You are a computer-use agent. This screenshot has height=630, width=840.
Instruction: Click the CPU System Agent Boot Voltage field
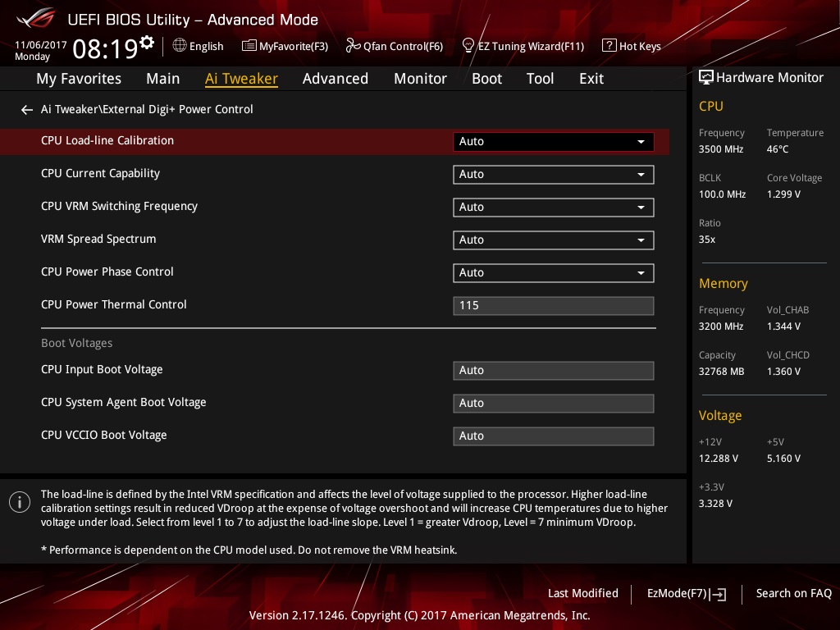click(x=554, y=404)
